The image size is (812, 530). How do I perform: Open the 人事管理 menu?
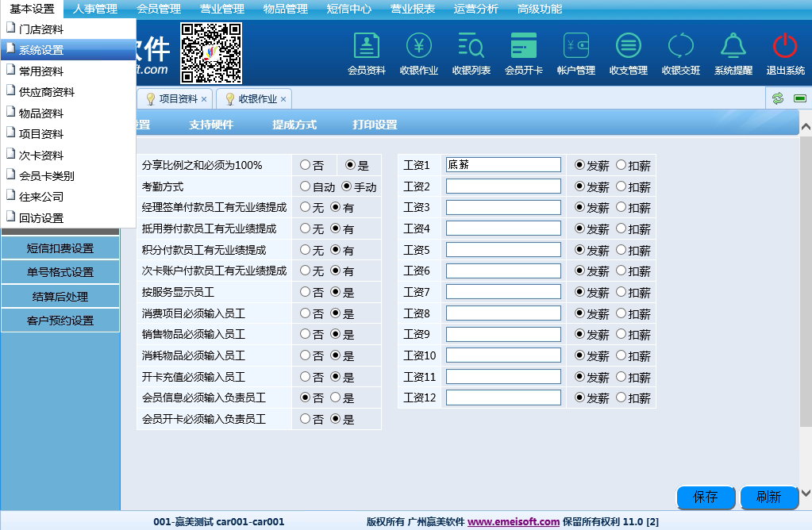[x=94, y=10]
